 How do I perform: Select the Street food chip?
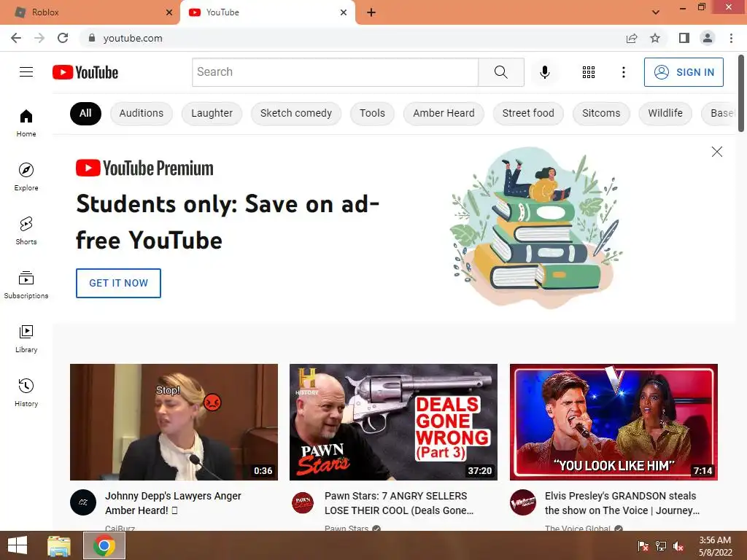528,113
